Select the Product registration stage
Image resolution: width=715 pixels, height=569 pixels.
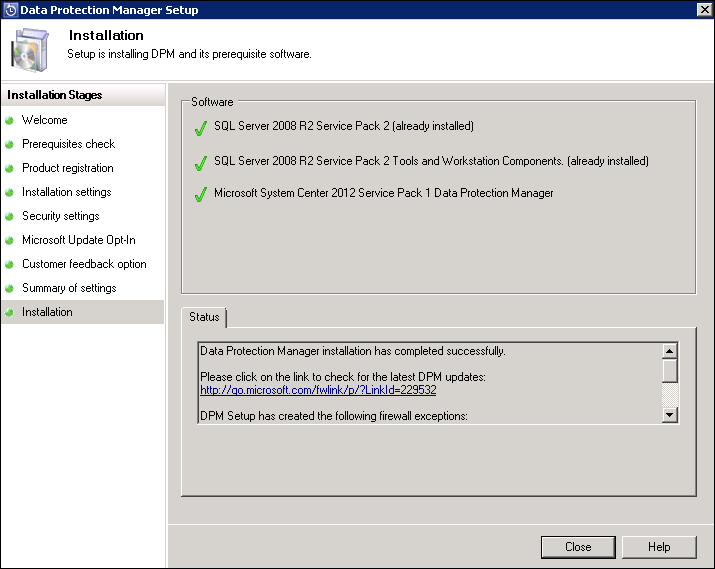pyautogui.click(x=68, y=168)
